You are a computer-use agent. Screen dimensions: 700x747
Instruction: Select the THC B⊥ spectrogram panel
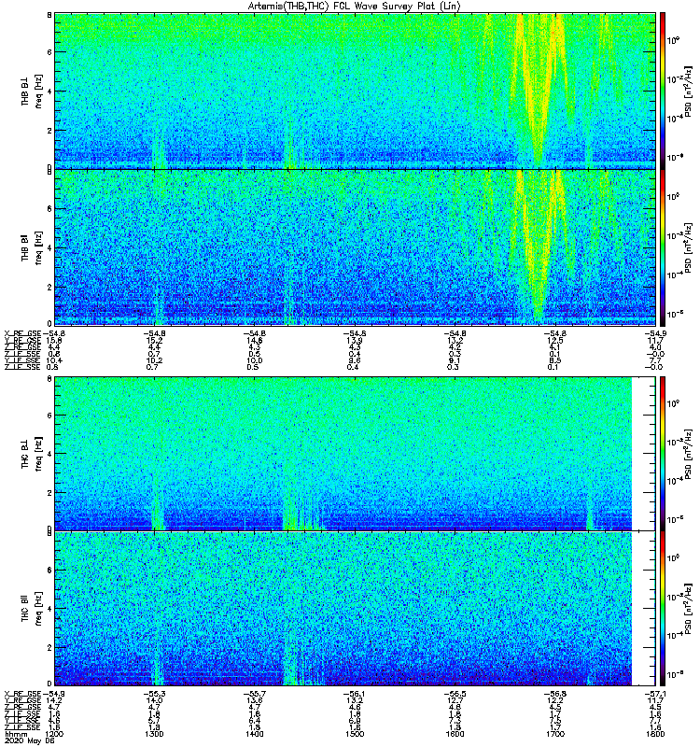(355, 453)
